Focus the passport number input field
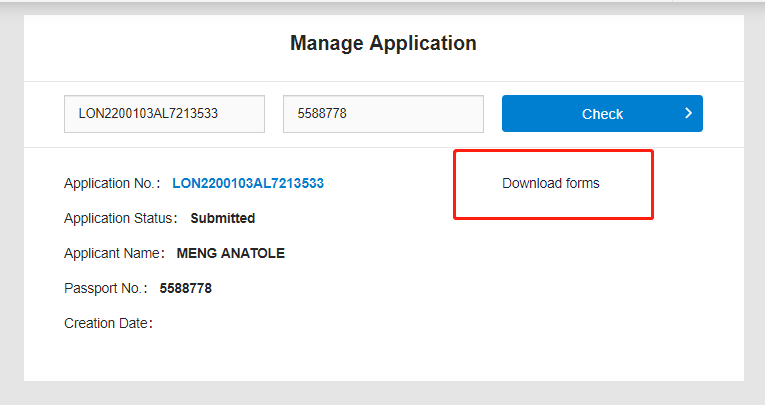765x405 pixels. coord(383,114)
